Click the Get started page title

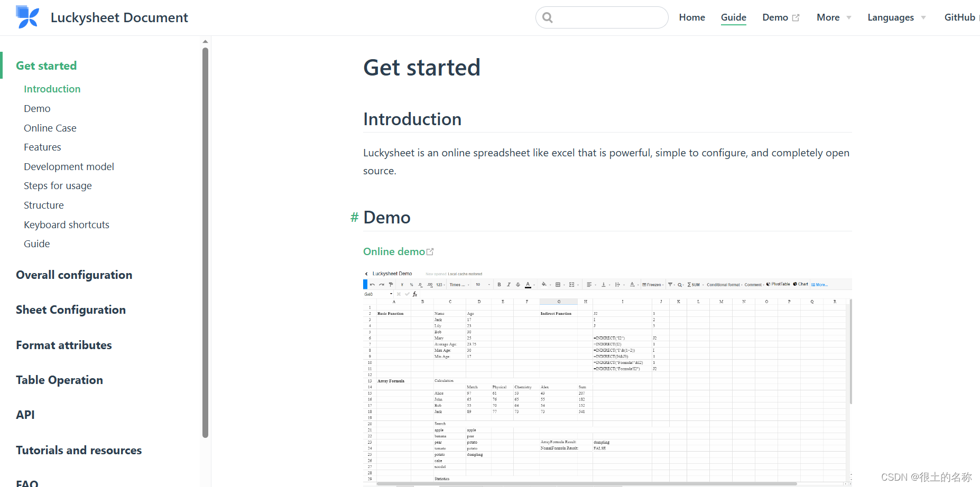[422, 68]
